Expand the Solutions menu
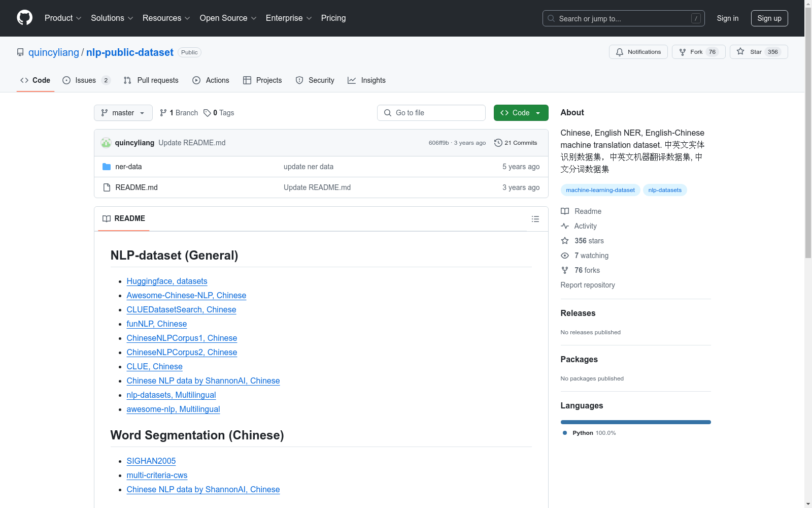 112,18
